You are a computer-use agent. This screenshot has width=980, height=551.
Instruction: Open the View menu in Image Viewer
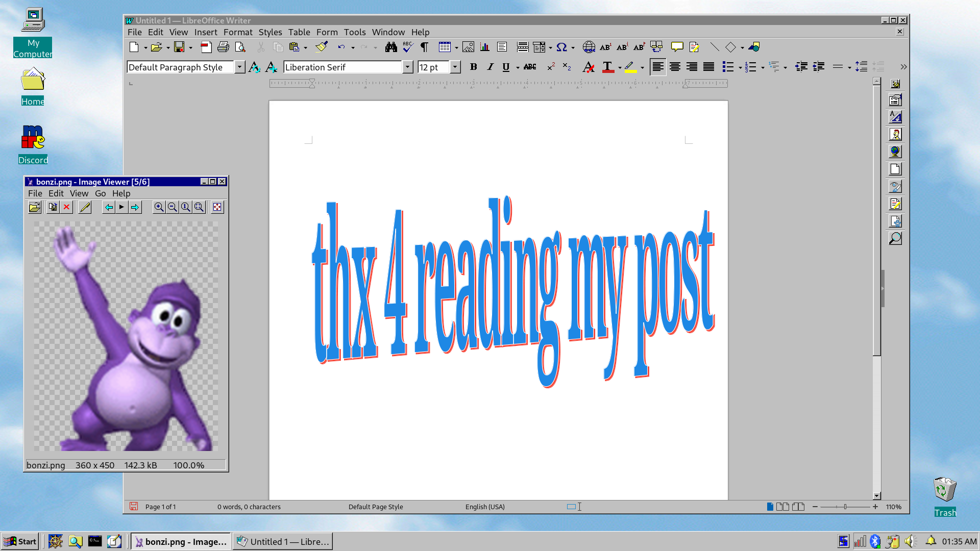(x=79, y=193)
